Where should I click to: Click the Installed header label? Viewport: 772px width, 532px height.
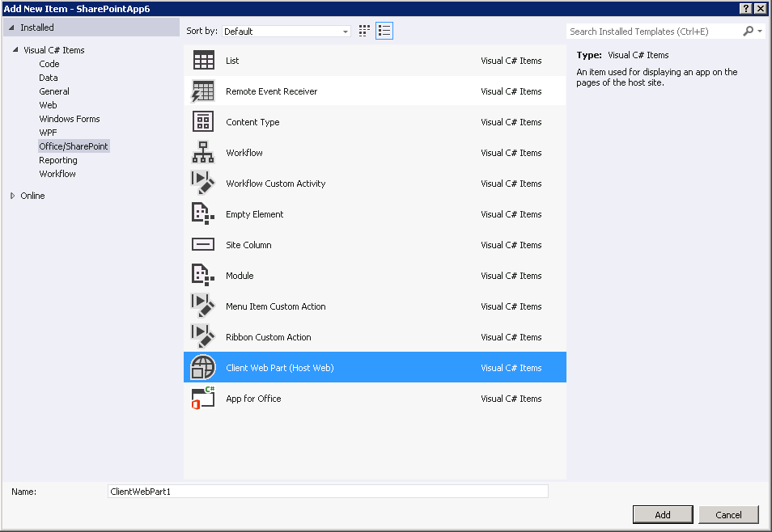point(37,27)
